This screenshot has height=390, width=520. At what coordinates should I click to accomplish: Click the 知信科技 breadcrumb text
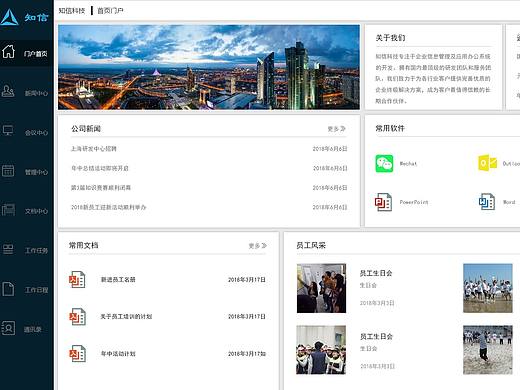coord(71,11)
